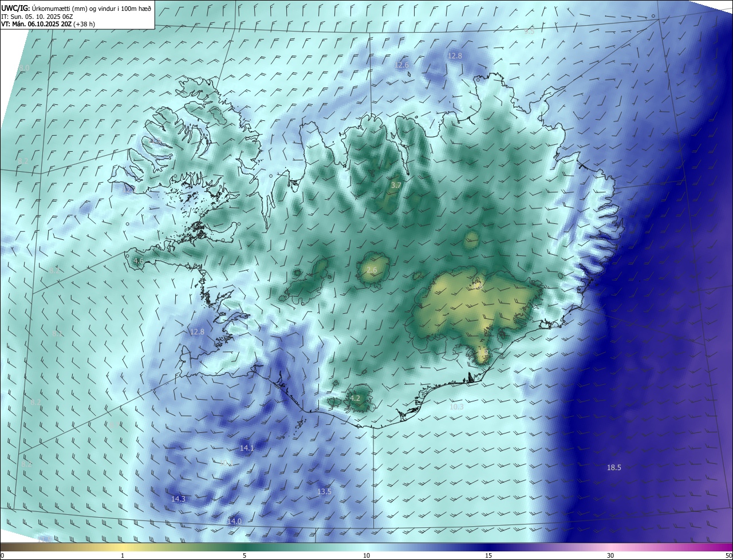Click the 12.6 value off the north coast
733x560 pixels.
402,65
